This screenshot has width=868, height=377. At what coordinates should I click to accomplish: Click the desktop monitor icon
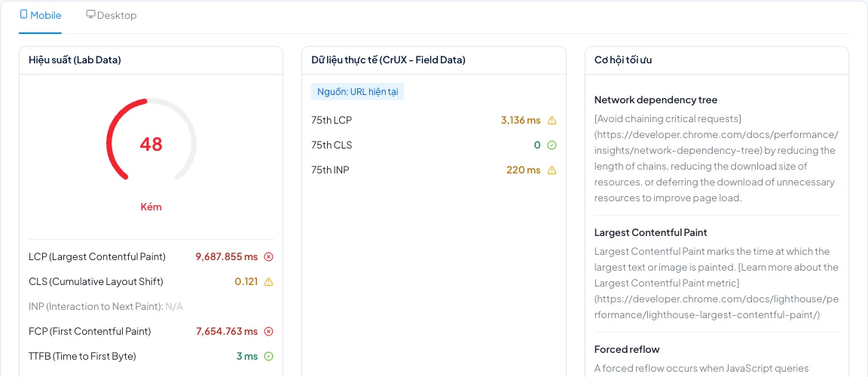90,15
